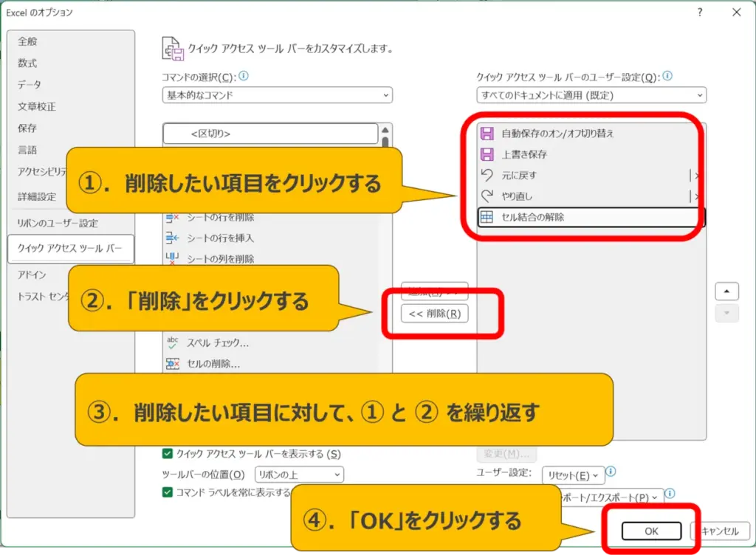The width and height of the screenshot is (756, 555).
Task: Select the セル結合の解除 table icon
Action: click(x=487, y=217)
